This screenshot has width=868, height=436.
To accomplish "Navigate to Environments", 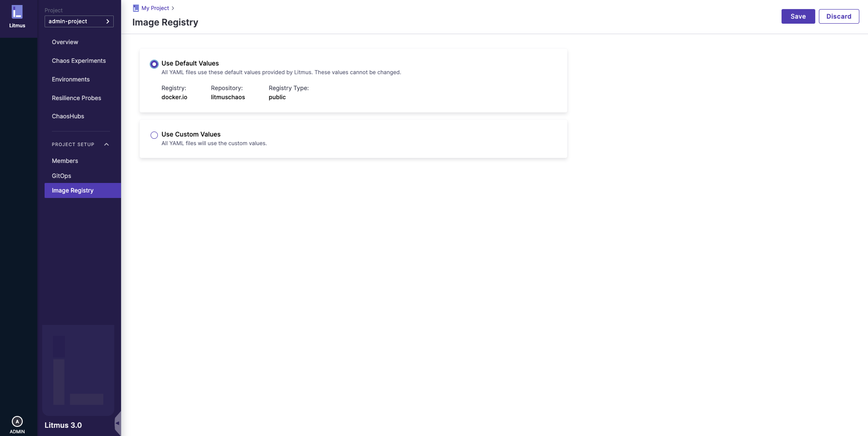I will coord(71,80).
